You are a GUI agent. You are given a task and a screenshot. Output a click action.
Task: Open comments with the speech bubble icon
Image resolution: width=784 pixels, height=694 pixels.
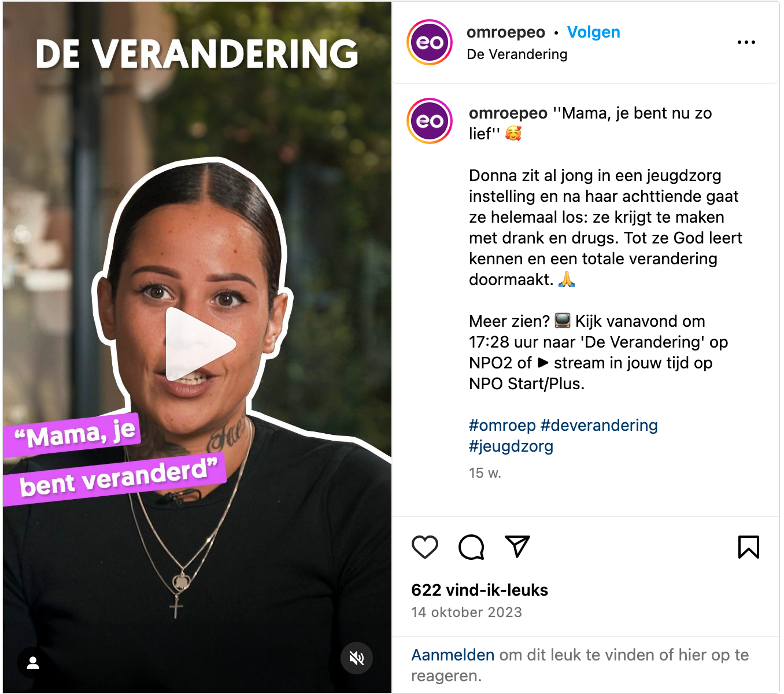pyautogui.click(x=471, y=547)
